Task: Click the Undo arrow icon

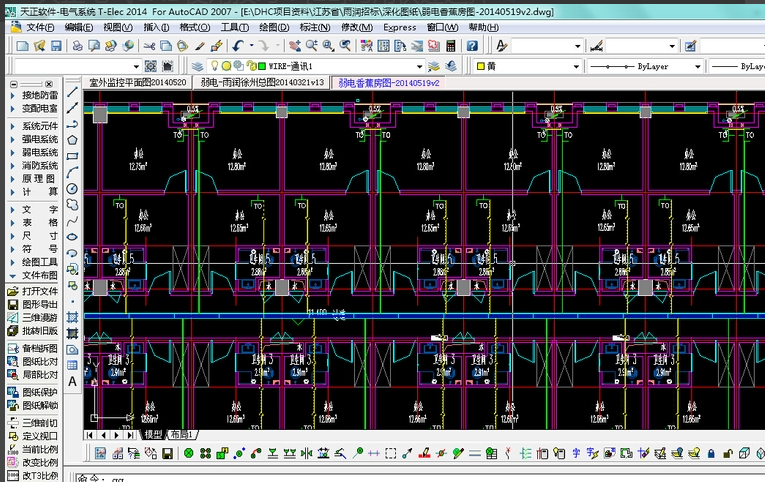Action: [238, 46]
